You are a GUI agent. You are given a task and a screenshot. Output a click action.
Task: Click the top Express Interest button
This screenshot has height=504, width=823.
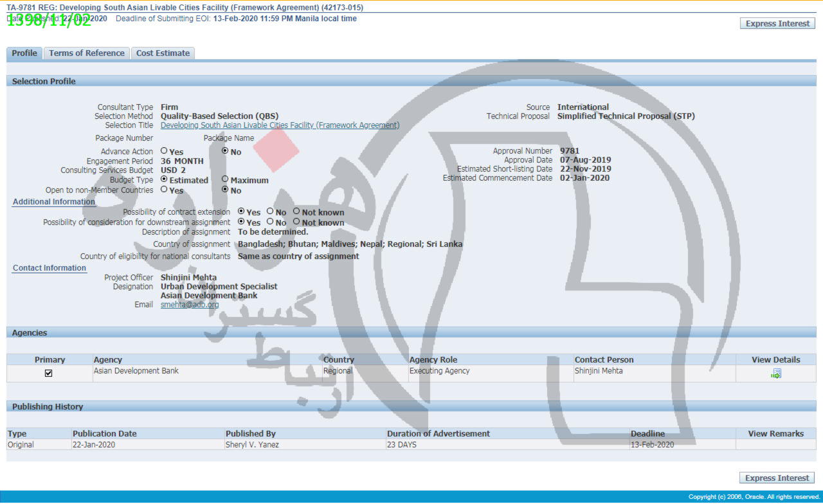777,24
